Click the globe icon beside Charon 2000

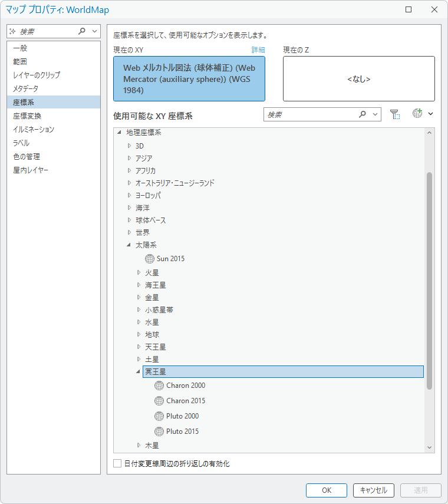coord(159,386)
